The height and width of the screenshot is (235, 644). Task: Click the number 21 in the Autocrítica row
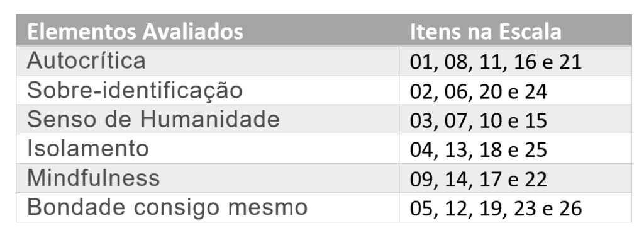[571, 62]
